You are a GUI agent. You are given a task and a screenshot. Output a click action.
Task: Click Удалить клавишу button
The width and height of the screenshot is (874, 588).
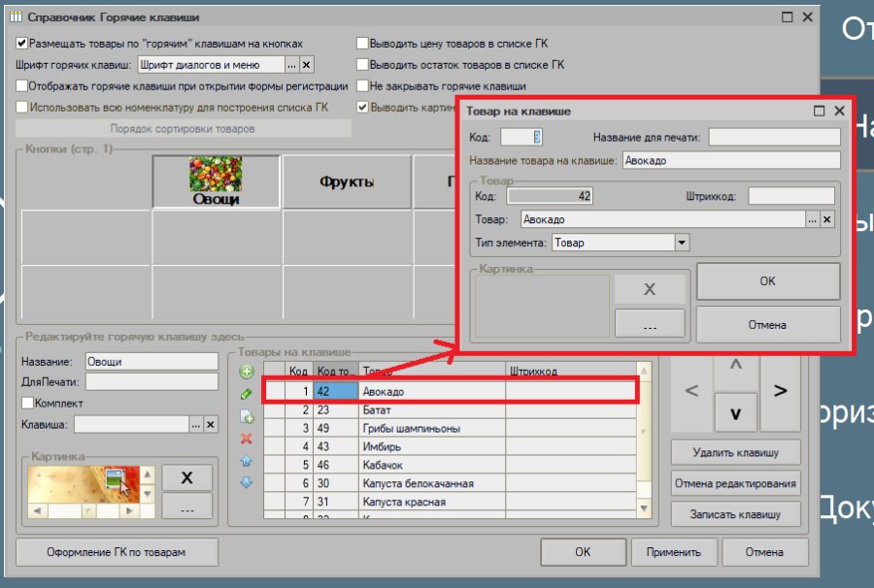[736, 452]
